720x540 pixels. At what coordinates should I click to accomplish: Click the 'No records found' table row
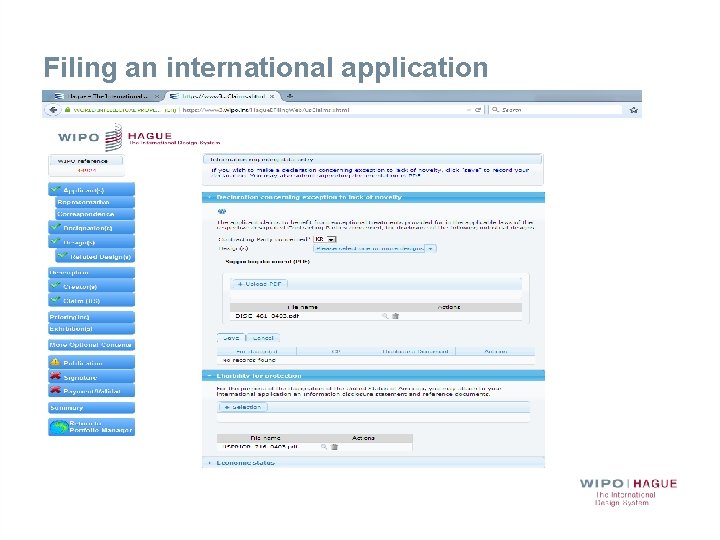376,360
